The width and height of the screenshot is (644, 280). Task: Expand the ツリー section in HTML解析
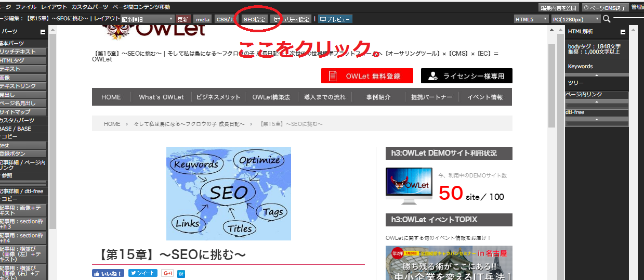(597, 83)
